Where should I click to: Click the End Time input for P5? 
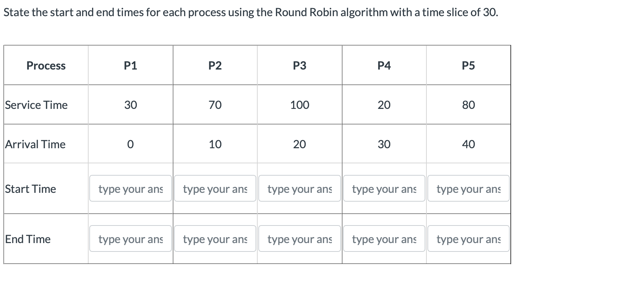(x=468, y=239)
